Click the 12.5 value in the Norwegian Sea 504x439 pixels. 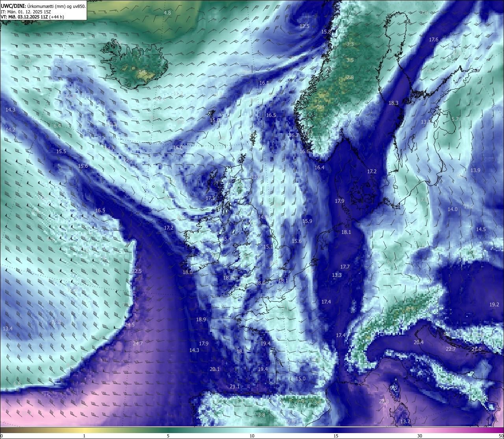pos(305,26)
